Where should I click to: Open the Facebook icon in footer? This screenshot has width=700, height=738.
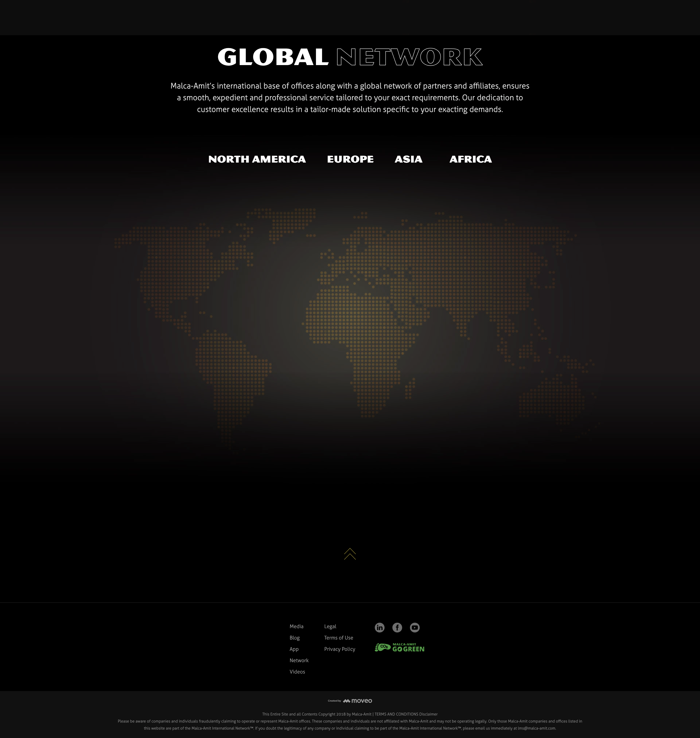click(x=397, y=628)
